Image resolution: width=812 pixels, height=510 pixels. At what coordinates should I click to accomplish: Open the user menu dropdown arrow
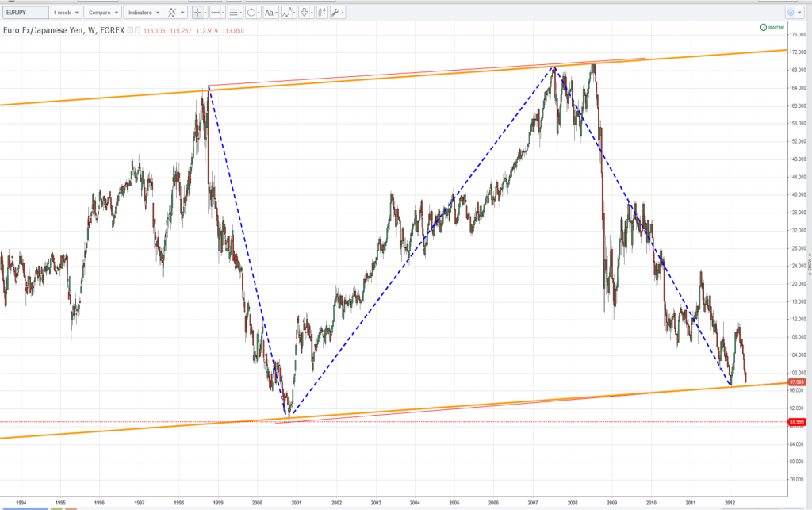point(799,13)
